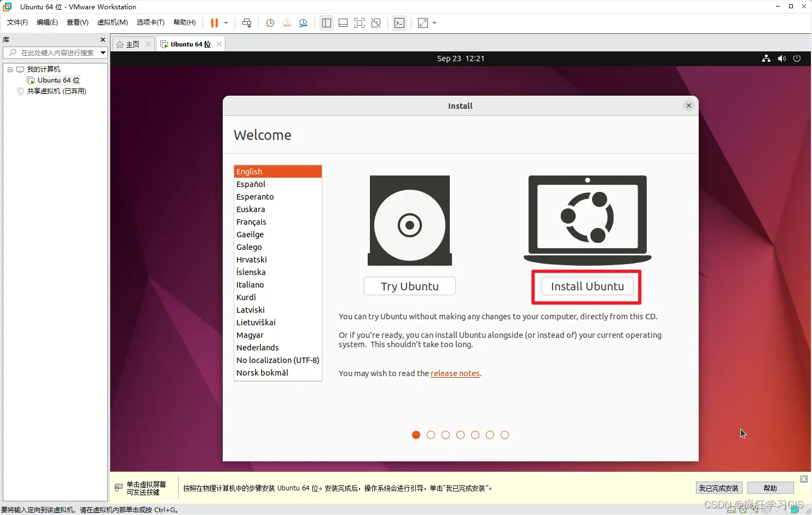Viewport: 812px width, 515px height.
Task: Take a snapshot of the virtual machine
Action: [x=270, y=23]
